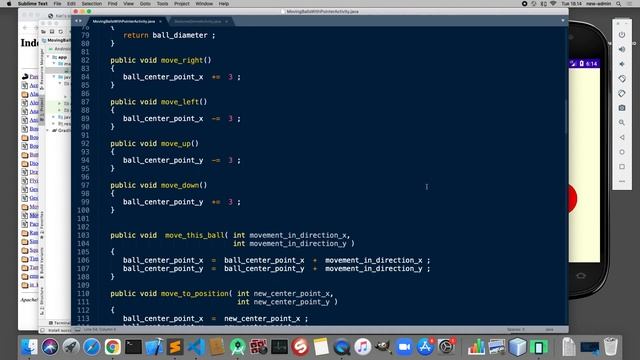Open the Sublime tab list dropdown arrow
This screenshot has width=640, height=360.
click(563, 21)
